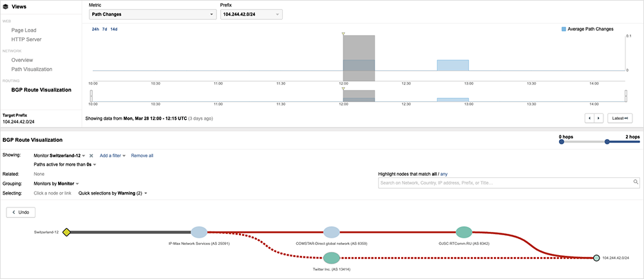The height and width of the screenshot is (279, 644).
Task: Click the Remove all filters link
Action: 142,156
